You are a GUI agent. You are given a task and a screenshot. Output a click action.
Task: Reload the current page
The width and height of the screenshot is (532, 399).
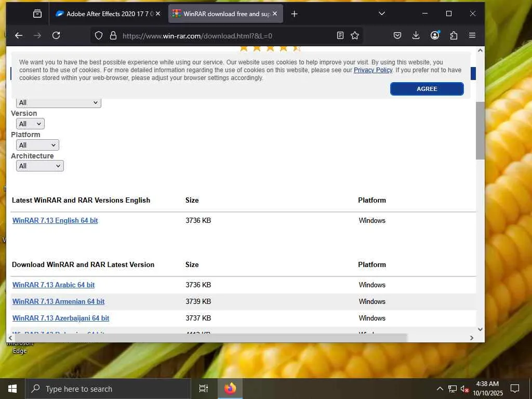(56, 35)
